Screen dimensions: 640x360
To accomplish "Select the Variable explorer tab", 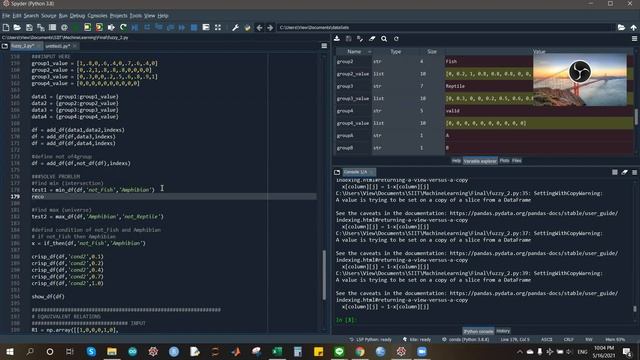I will click(480, 161).
